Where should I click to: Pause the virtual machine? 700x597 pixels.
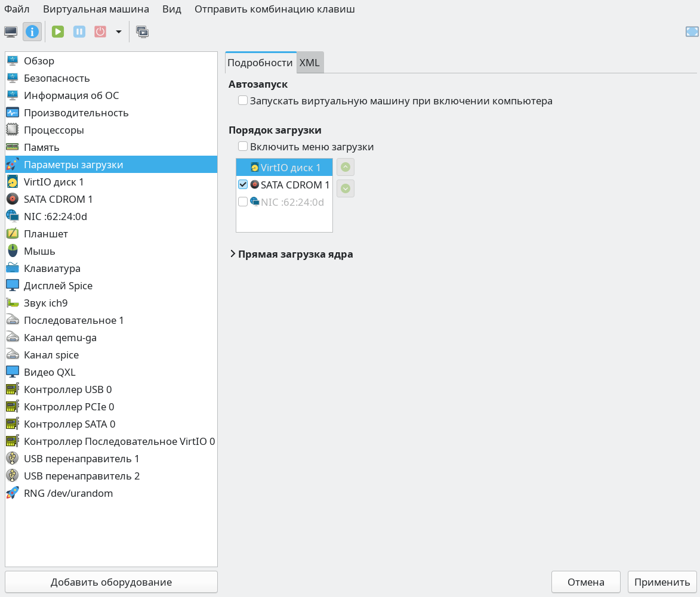(79, 32)
